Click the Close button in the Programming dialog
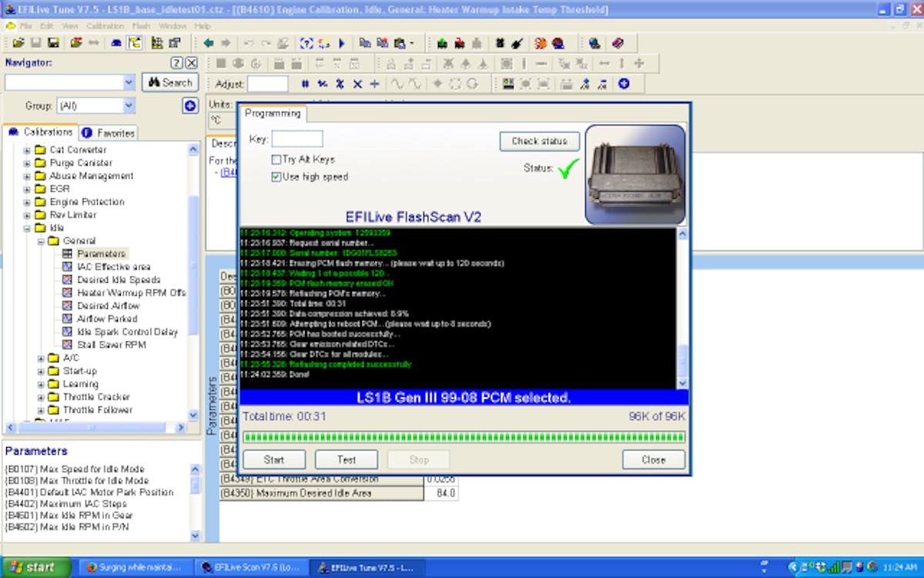 coord(653,459)
